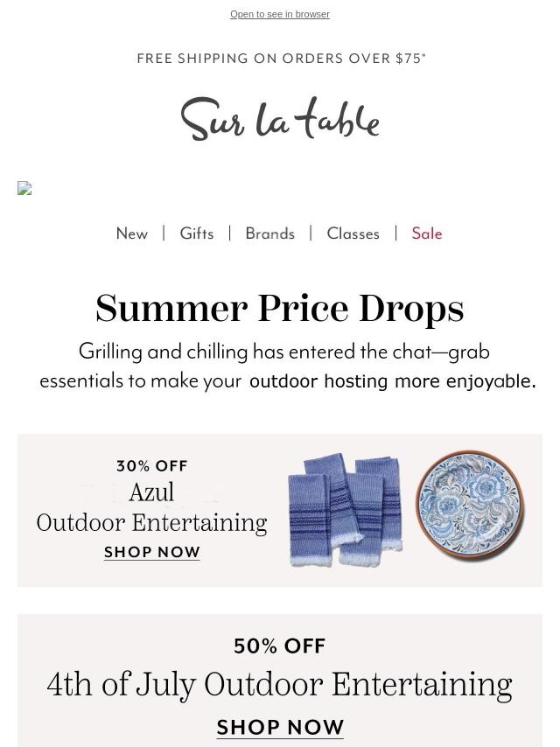Open the email in browser link
Screen dimensions: 560x747
[280, 14]
